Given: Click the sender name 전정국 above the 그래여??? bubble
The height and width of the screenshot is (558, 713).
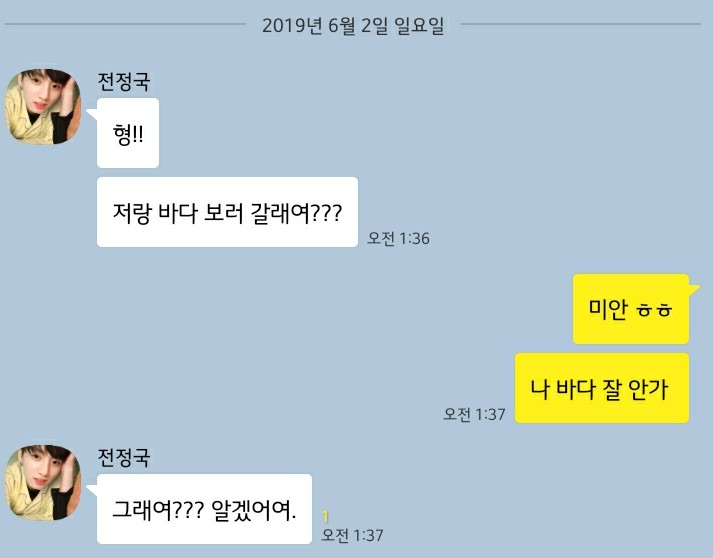Looking at the screenshot, I should coord(124,457).
